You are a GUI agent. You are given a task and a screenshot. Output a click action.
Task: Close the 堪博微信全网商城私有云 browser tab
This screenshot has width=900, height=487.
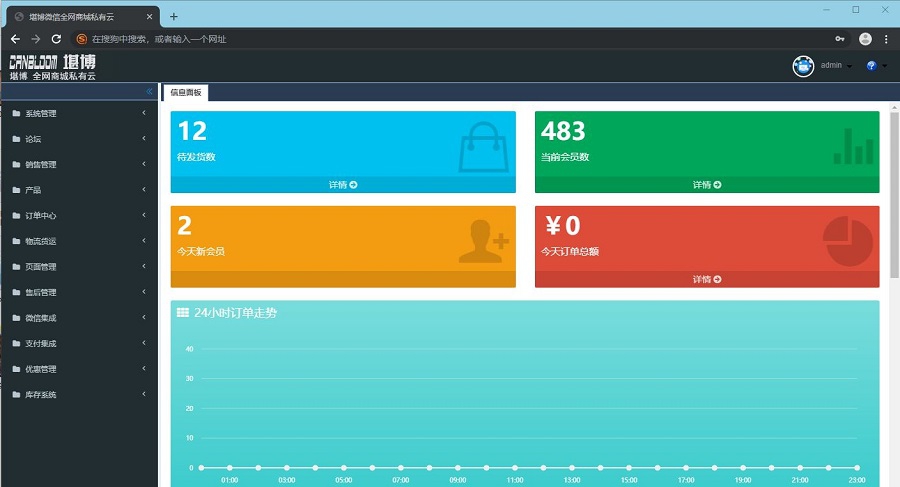coord(149,17)
